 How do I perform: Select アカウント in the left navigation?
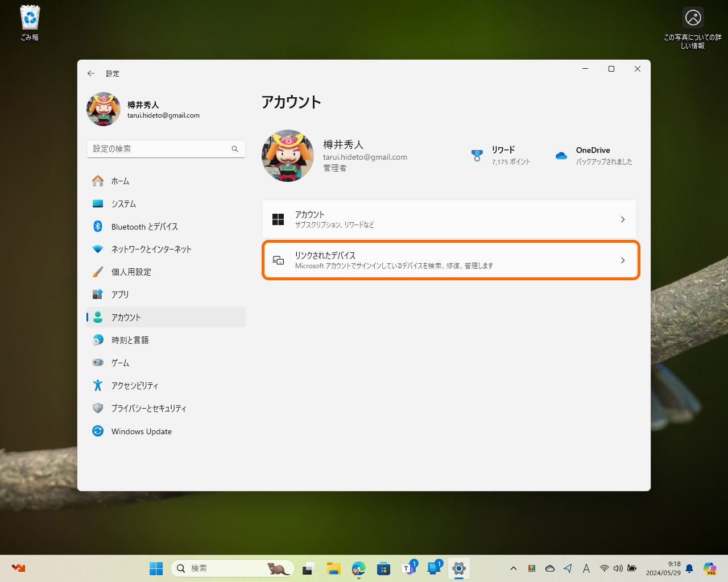tap(166, 317)
